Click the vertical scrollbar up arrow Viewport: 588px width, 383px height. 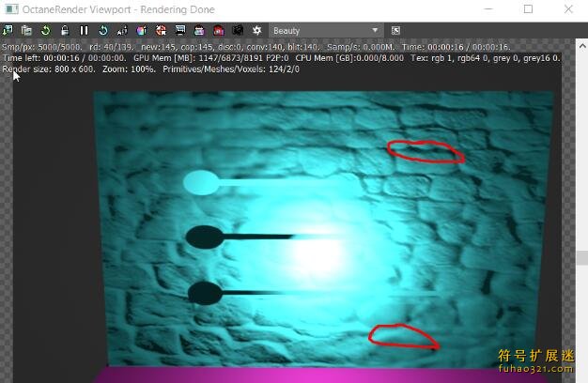[582, 47]
